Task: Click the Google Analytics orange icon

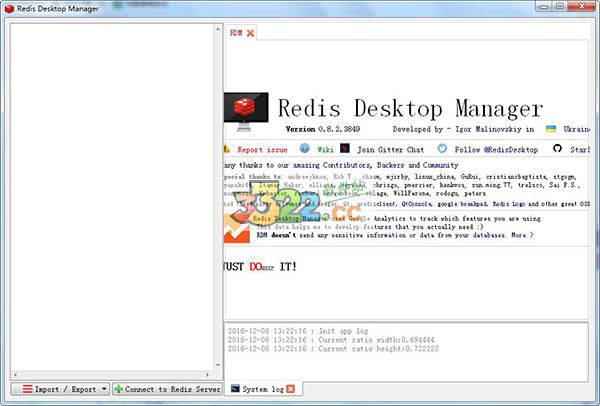Action: (237, 228)
